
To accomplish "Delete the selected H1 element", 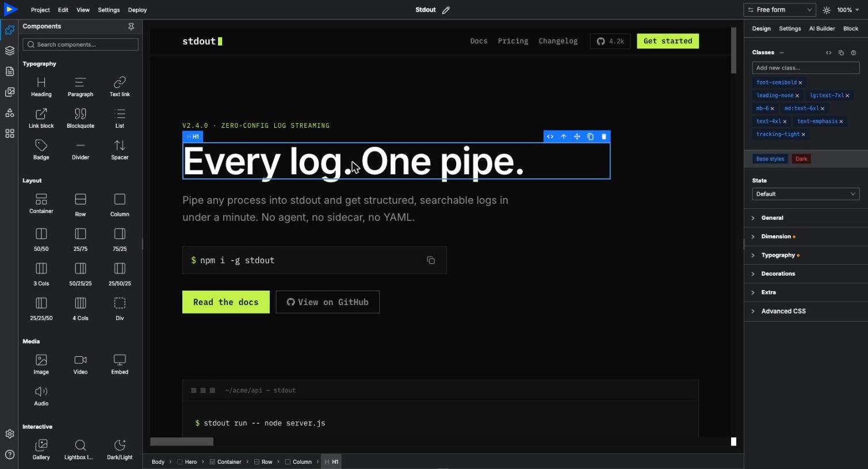I will pyautogui.click(x=603, y=136).
